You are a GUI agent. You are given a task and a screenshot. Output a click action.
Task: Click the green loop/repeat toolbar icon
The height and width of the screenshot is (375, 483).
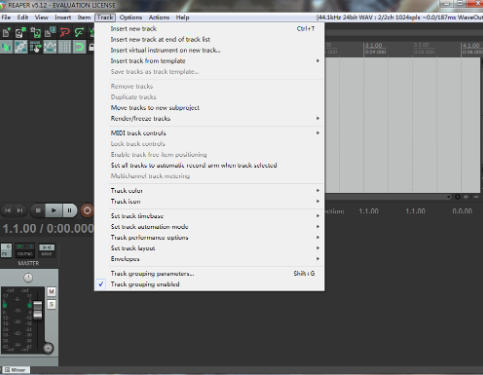(x=79, y=47)
